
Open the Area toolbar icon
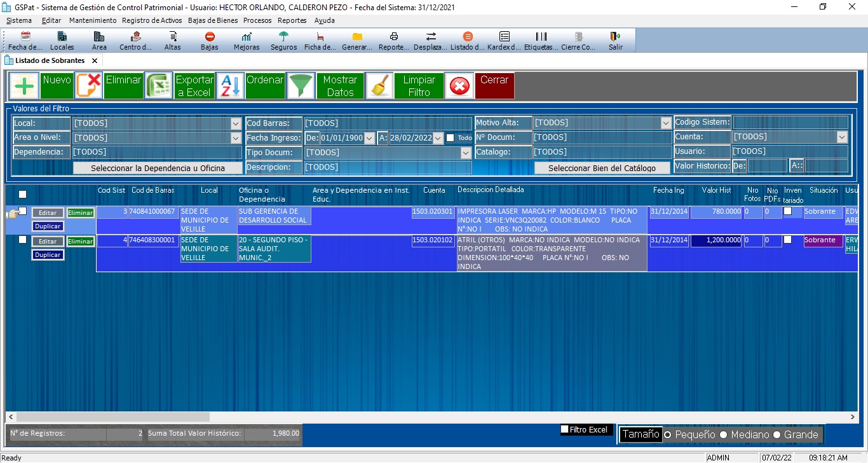coord(99,41)
